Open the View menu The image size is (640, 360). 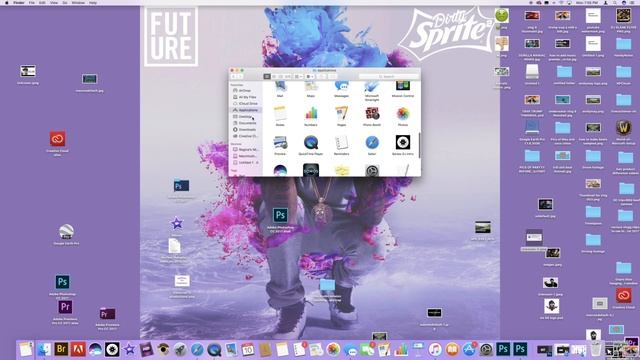[x=54, y=2]
